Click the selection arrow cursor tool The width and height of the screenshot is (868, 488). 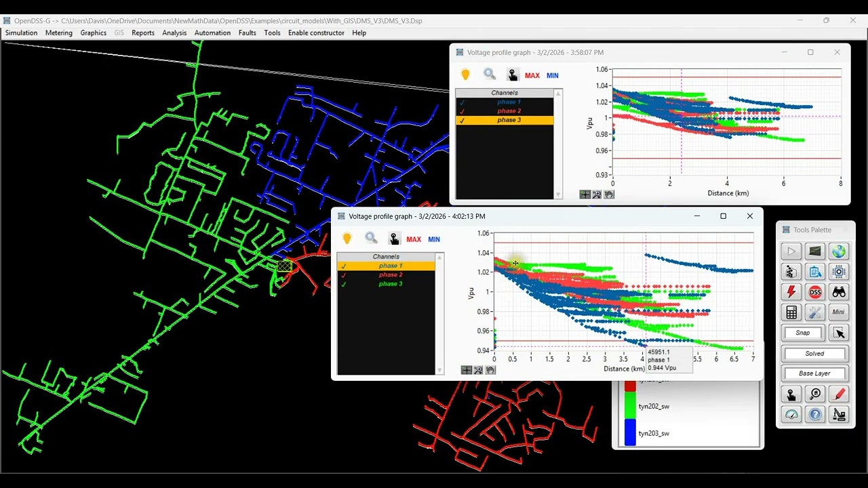[x=839, y=333]
